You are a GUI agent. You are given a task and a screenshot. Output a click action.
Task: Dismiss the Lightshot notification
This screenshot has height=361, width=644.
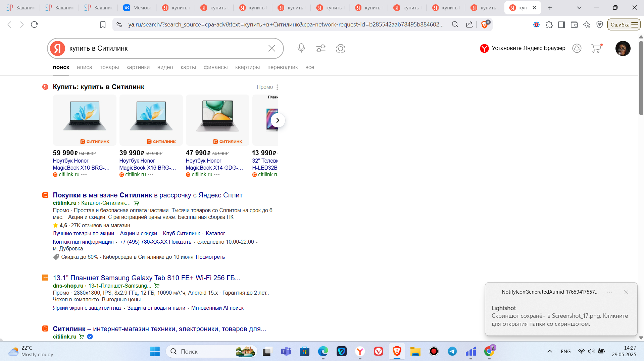(626, 292)
